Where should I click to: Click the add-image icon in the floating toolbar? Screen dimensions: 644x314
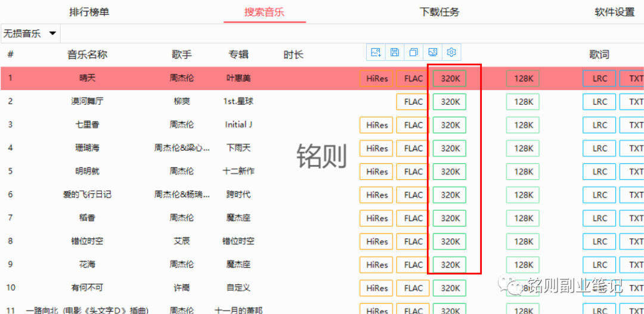coord(376,52)
